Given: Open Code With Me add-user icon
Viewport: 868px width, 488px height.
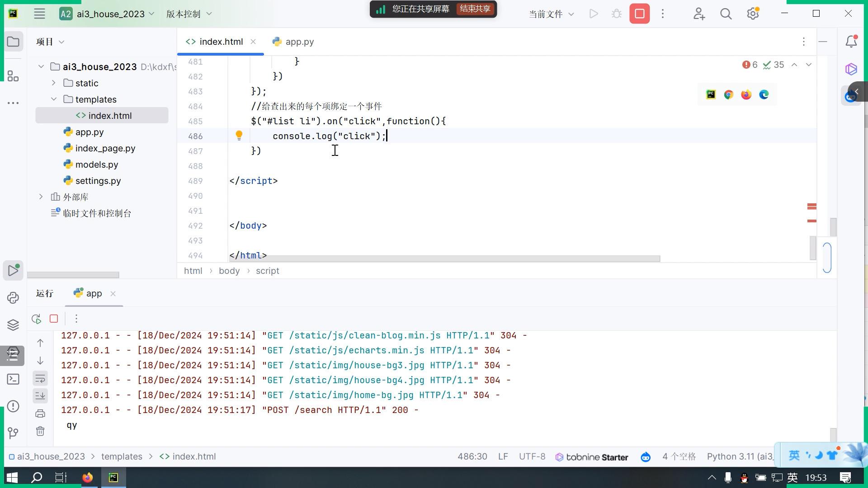Looking at the screenshot, I should click(699, 14).
